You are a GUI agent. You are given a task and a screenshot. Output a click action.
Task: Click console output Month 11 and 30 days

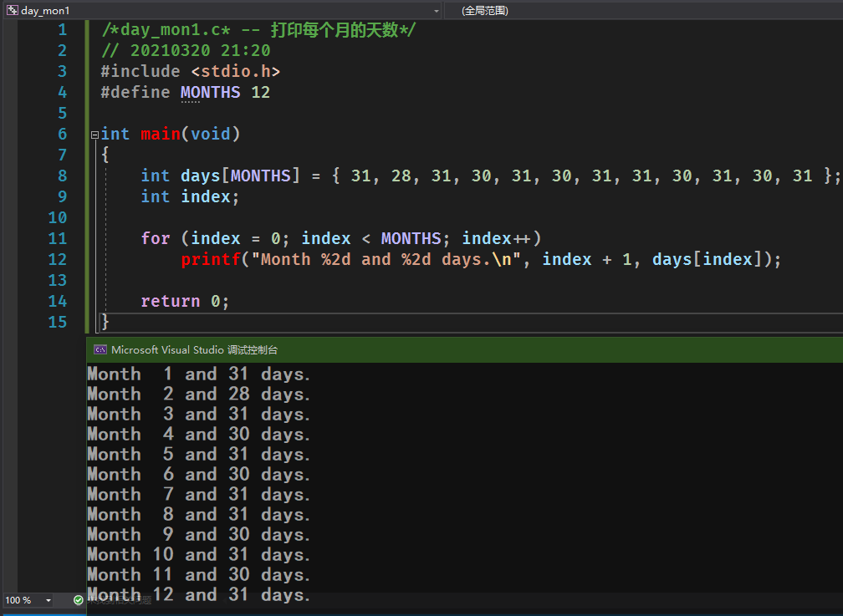tap(199, 574)
